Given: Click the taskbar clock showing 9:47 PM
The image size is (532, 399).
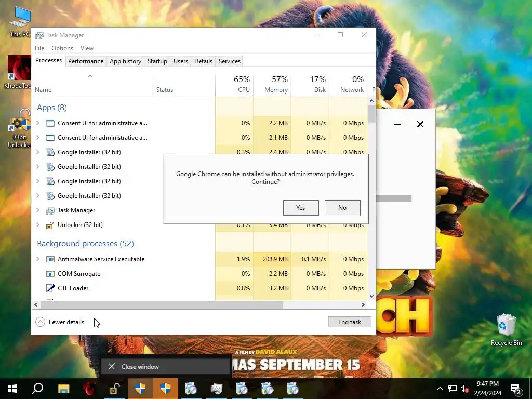Looking at the screenshot, I should [x=487, y=389].
